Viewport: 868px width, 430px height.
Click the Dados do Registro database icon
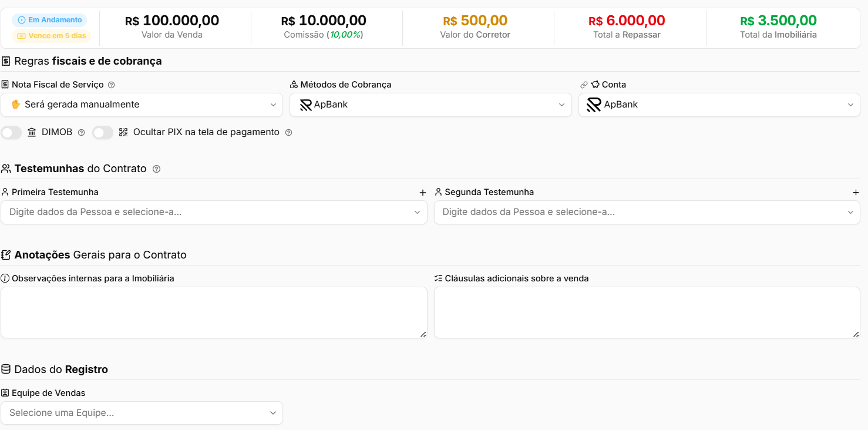click(x=6, y=369)
